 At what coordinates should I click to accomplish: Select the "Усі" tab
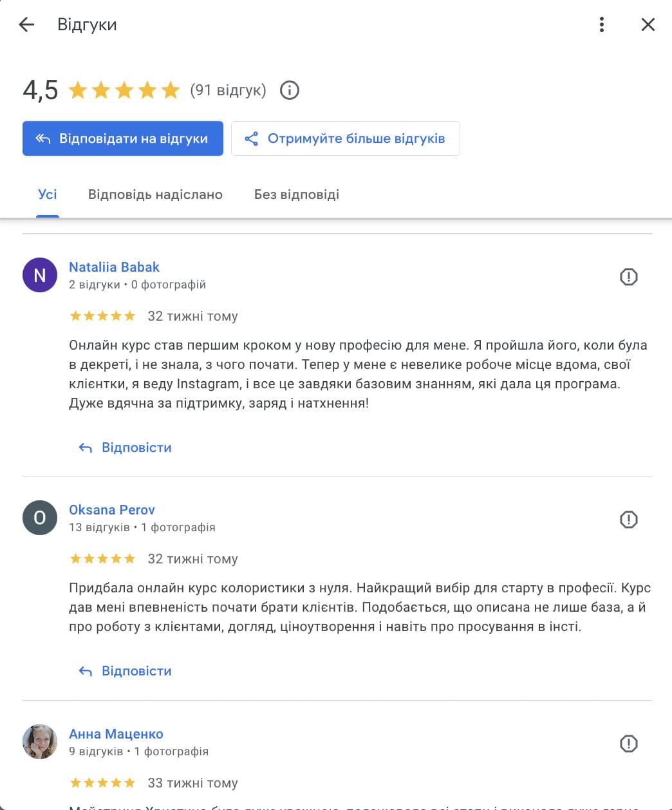coord(48,194)
